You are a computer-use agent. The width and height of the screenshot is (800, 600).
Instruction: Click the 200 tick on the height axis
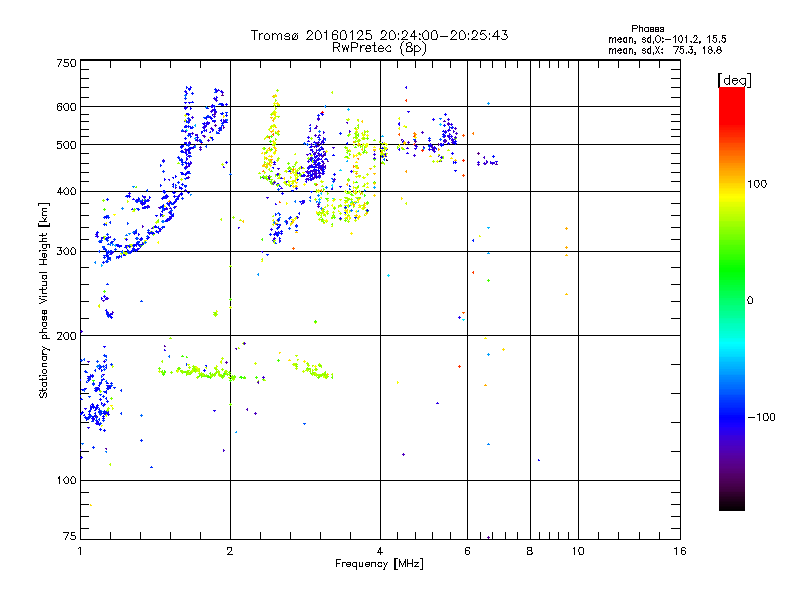(66, 335)
